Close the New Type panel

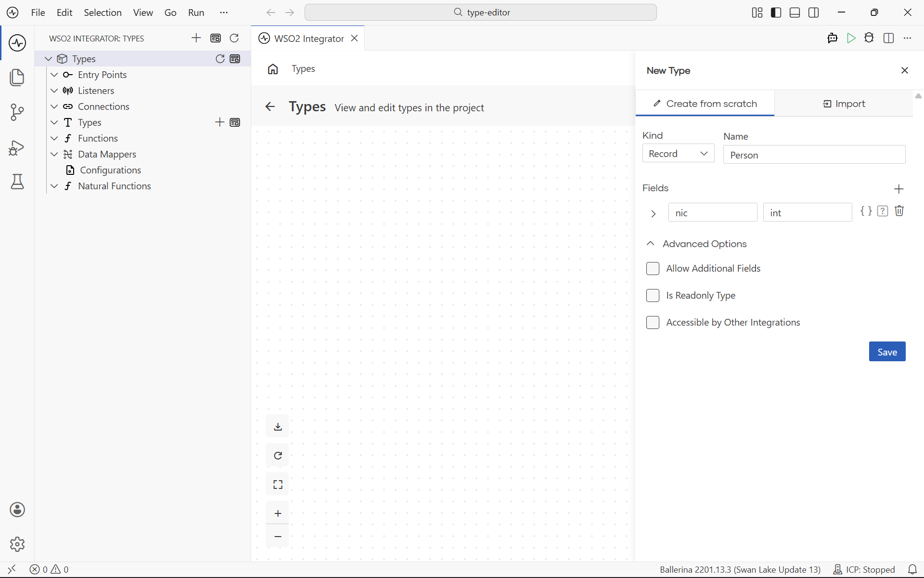[905, 70]
